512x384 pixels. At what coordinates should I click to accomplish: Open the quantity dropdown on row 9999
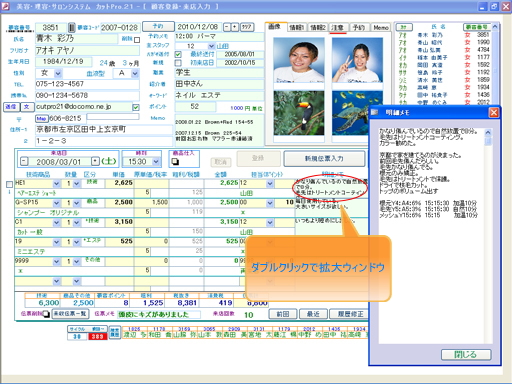(x=77, y=261)
